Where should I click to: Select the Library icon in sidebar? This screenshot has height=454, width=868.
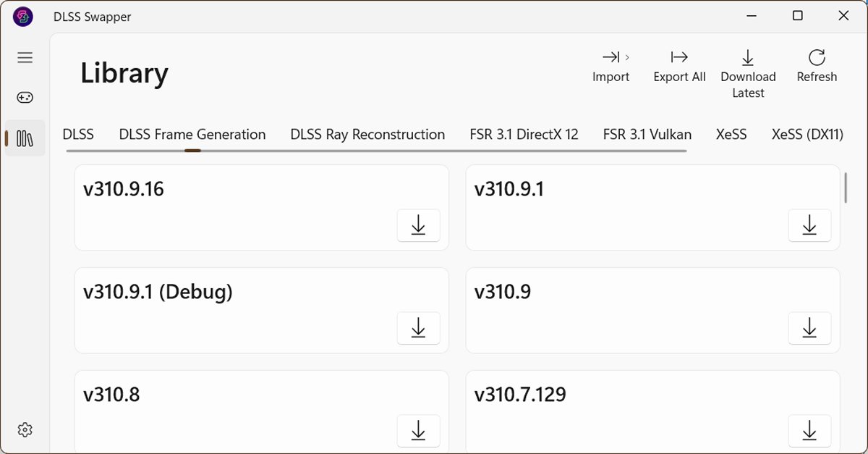coord(25,138)
